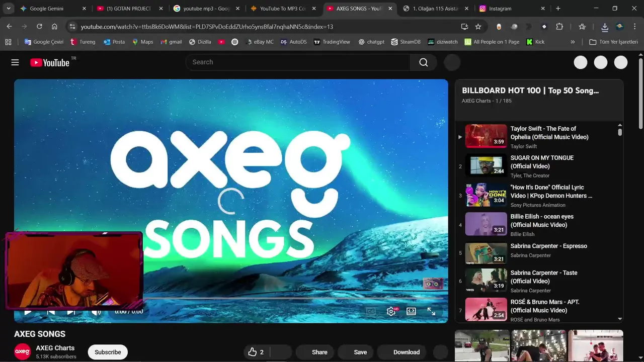The width and height of the screenshot is (644, 362).
Task: Open Sabrina Carpenter Taste thumbnail
Action: pos(486,281)
